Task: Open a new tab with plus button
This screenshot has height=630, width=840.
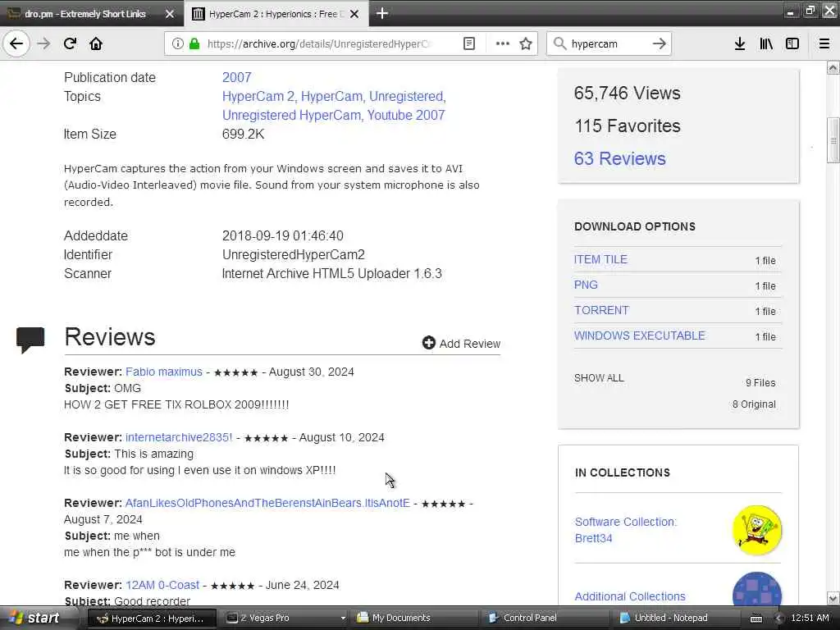Action: (x=382, y=13)
